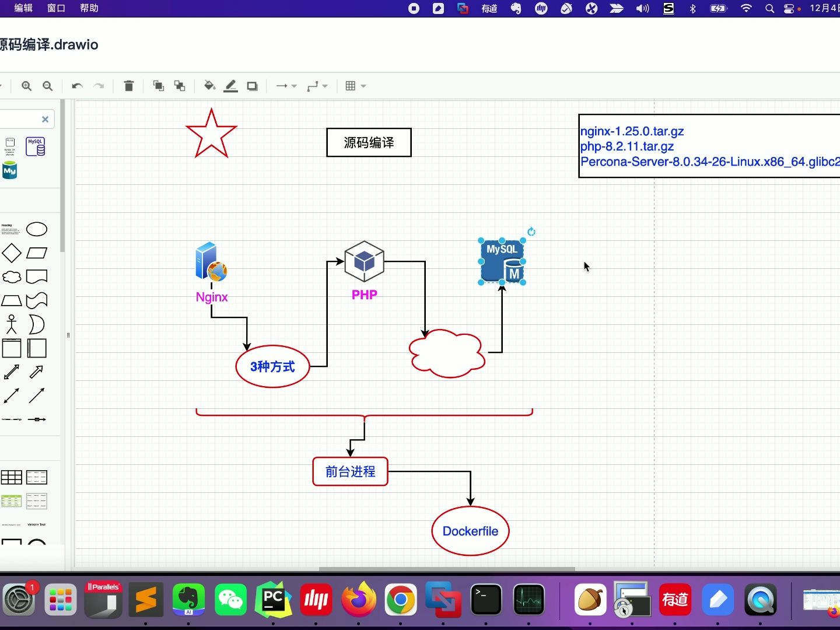Image resolution: width=840 pixels, height=630 pixels.
Task: Click rotate handle of MySQL shape
Action: pos(531,232)
